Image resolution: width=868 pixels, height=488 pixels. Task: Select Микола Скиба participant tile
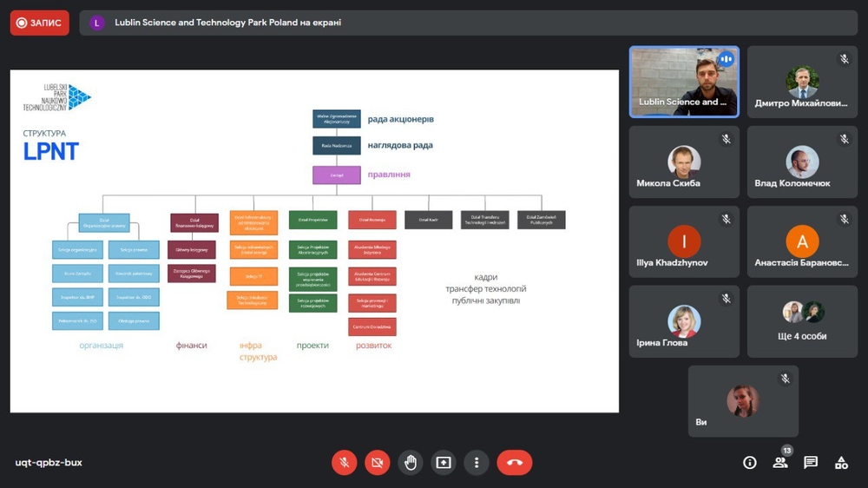click(684, 162)
